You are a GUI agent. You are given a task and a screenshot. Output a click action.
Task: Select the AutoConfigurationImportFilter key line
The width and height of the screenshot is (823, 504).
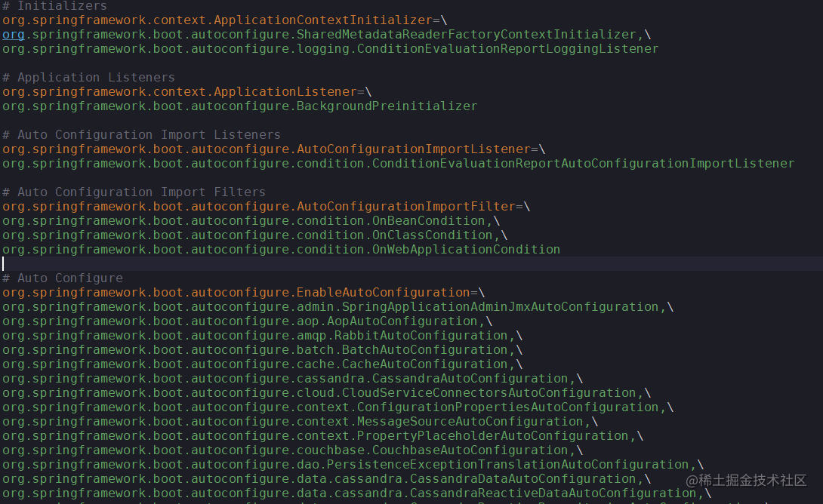coord(266,207)
